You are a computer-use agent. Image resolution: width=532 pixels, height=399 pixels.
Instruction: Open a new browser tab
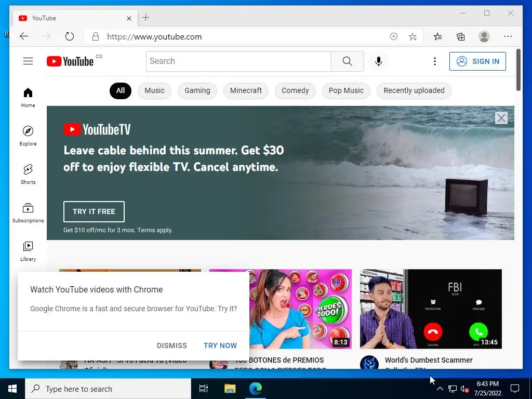click(146, 18)
